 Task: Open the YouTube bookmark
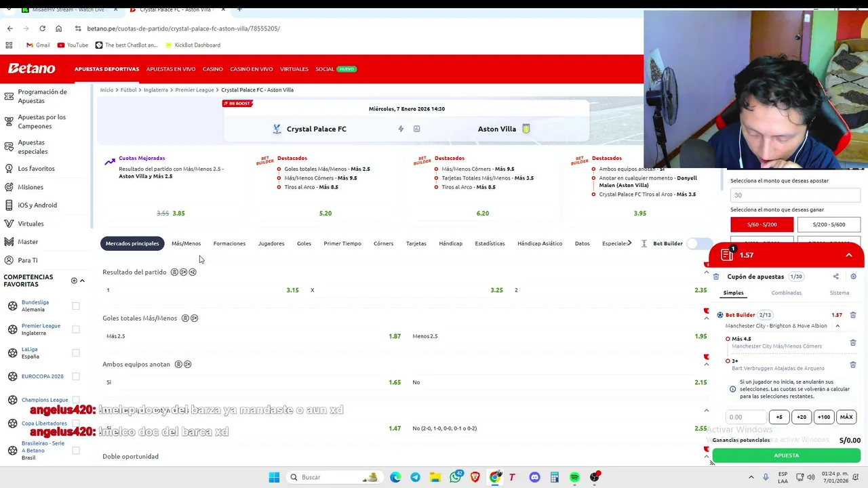(73, 45)
